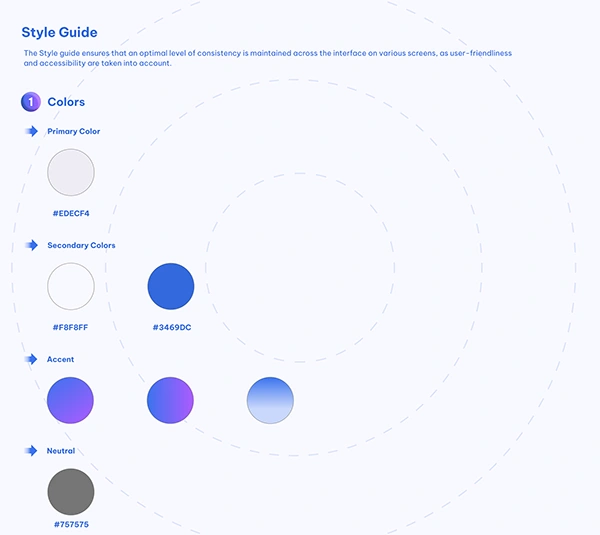Click the arrow icon beside Secondary Colors

tap(31, 245)
